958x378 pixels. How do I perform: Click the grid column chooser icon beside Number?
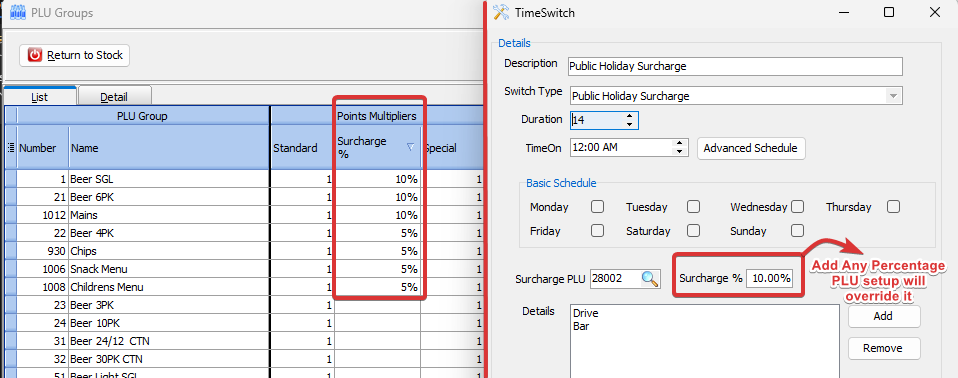[11, 148]
